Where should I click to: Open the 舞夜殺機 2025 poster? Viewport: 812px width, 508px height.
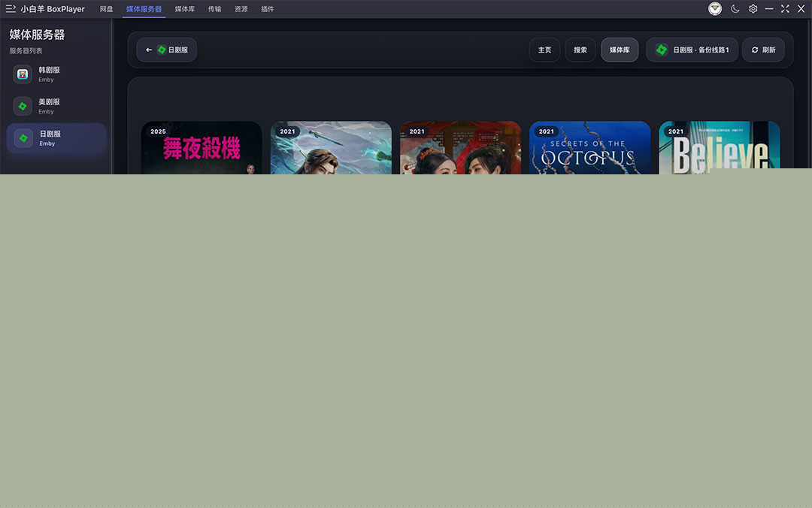(x=201, y=147)
